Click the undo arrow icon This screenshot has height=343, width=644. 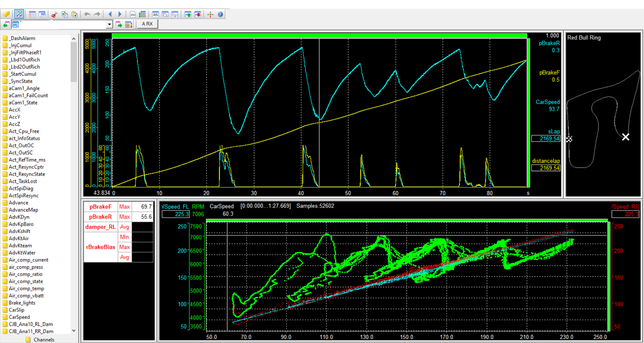click(87, 14)
